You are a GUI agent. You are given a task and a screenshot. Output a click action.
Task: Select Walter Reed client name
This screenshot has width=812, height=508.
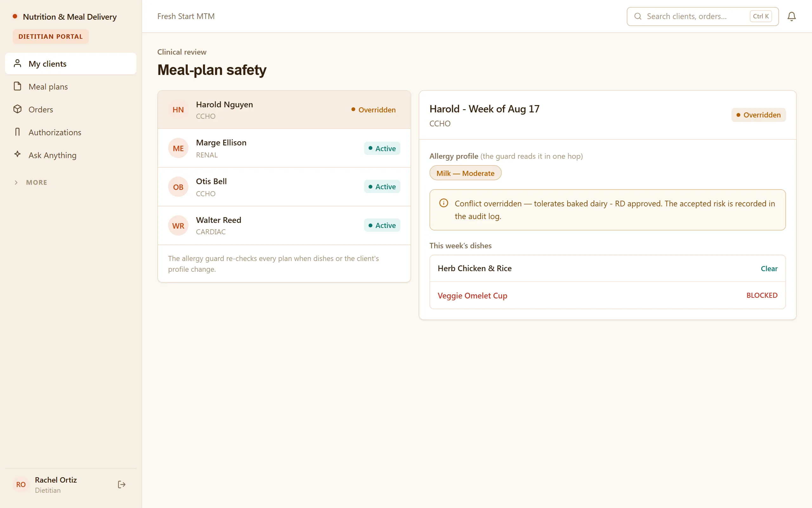[219, 220]
